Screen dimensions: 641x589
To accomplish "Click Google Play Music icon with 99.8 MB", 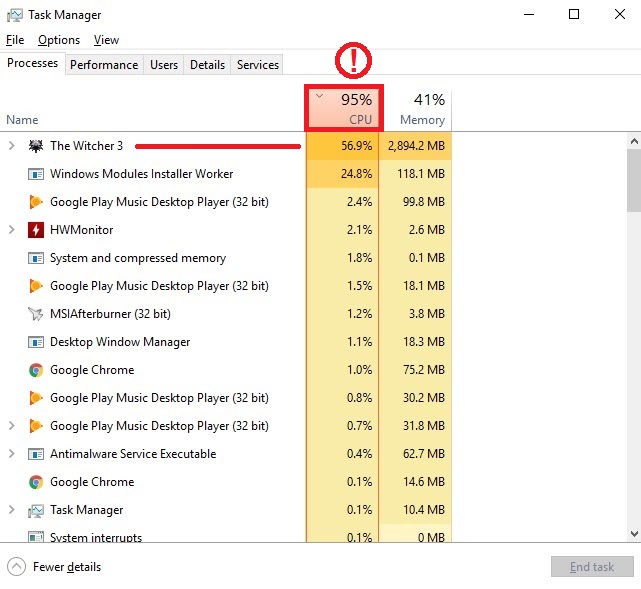I will [36, 202].
